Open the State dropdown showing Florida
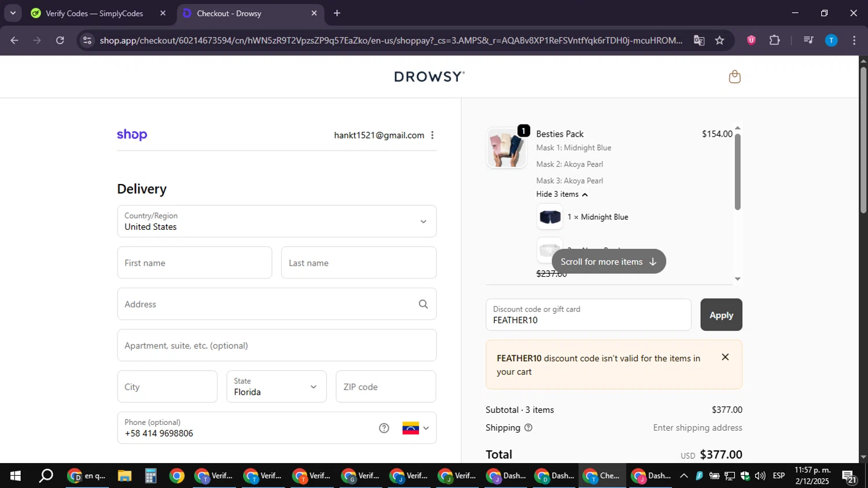The height and width of the screenshot is (488, 868). 277,387
